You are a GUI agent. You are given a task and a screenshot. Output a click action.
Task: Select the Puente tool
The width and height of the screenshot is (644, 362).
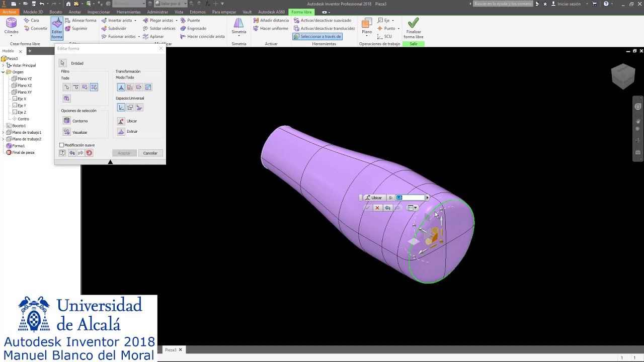point(190,21)
